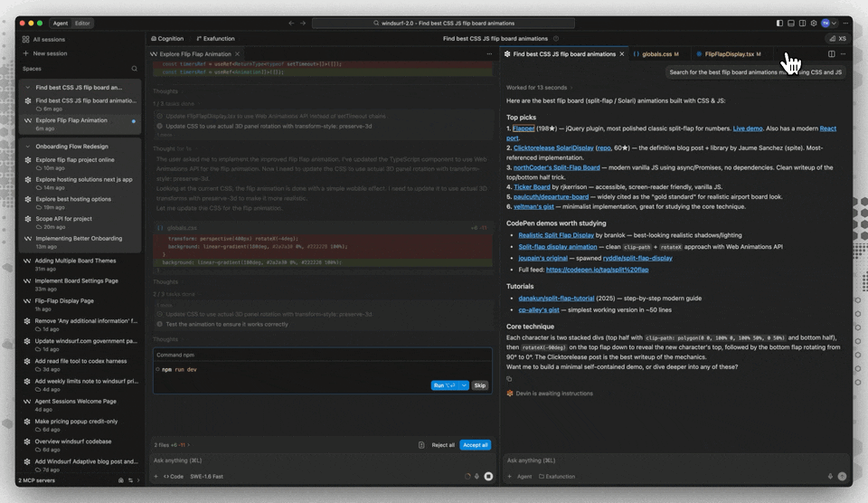Stop generation in left chat input

point(488,477)
